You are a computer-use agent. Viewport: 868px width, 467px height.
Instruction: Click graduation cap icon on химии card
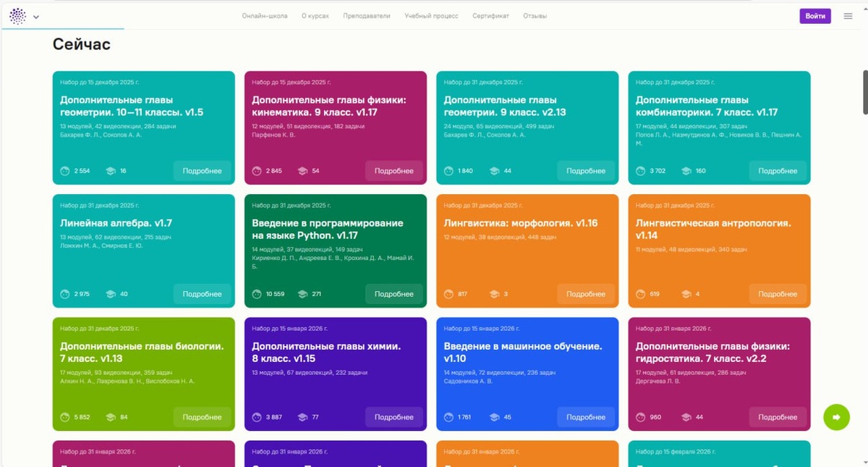302,417
